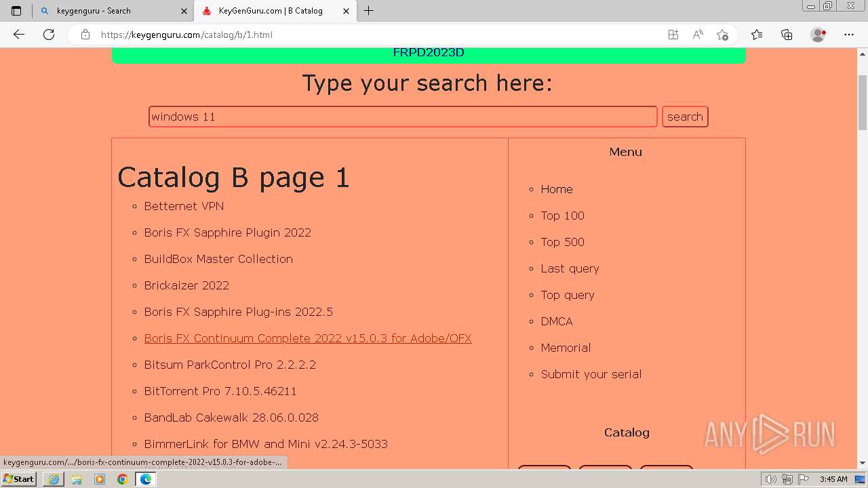Select the KeyGenGuru.com B Catalog tab
The width and height of the screenshot is (868, 488).
(x=274, y=11)
